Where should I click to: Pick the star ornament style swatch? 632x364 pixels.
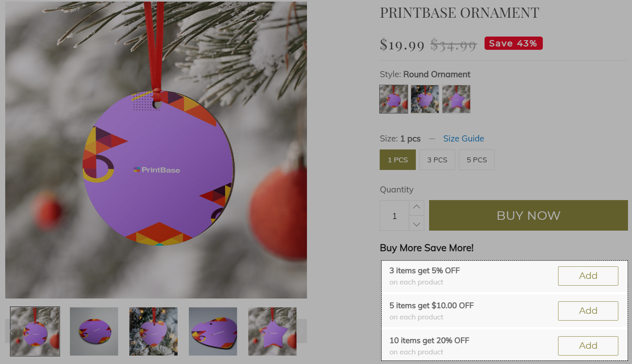click(x=456, y=99)
